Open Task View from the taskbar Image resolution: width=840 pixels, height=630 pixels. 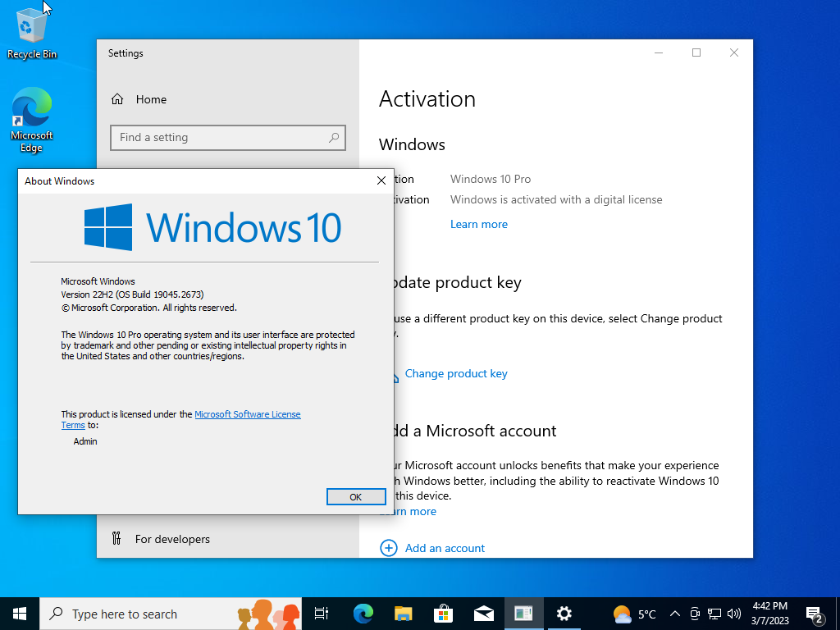click(322, 614)
